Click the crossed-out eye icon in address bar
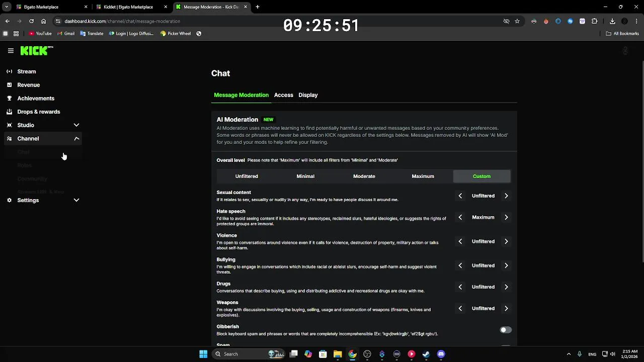 (x=506, y=21)
